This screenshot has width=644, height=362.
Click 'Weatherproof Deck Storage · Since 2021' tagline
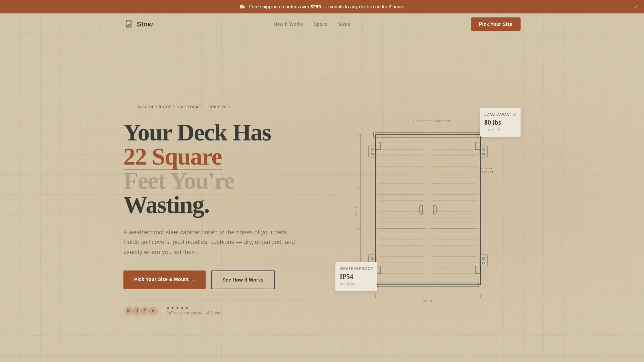[x=184, y=107]
